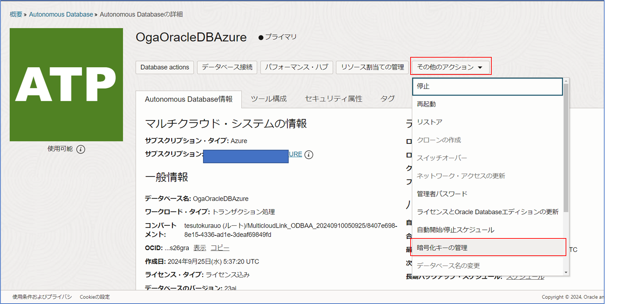Choose リストア in the actions menu
Screen dimensions: 644x304
point(487,122)
